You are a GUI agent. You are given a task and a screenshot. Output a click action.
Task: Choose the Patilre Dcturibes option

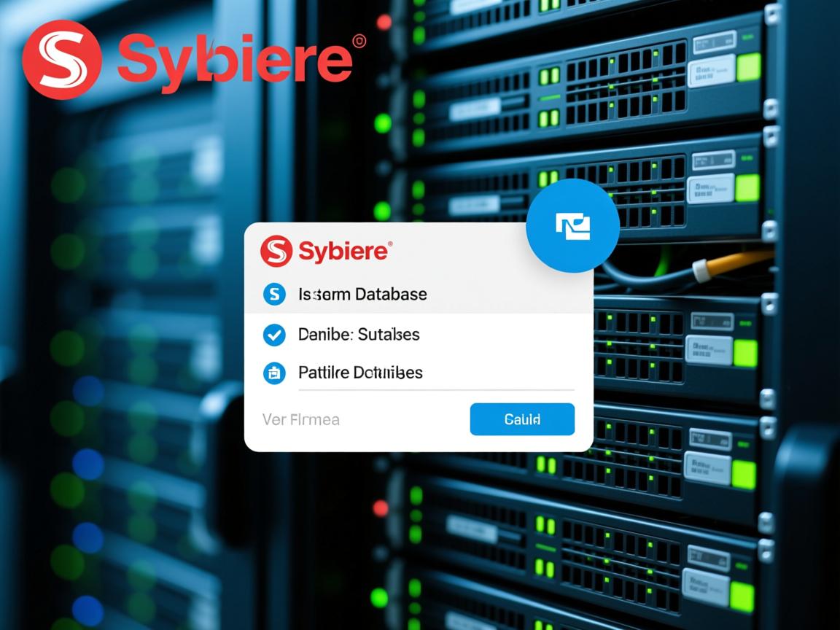tap(360, 373)
